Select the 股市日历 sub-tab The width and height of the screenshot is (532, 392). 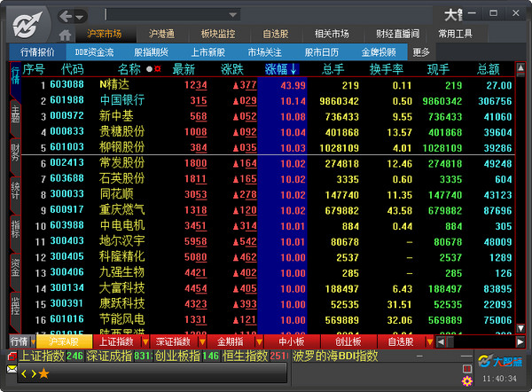click(322, 52)
